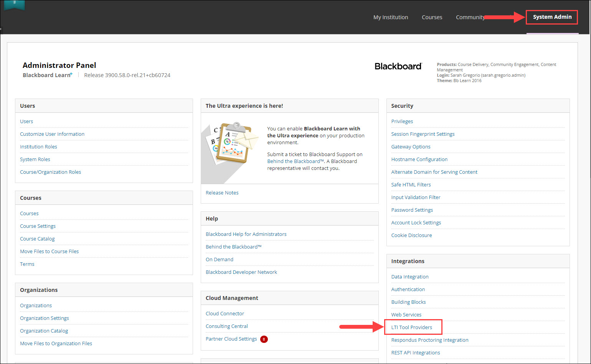Open Safe HTML Filters
The width and height of the screenshot is (591, 364).
click(411, 184)
